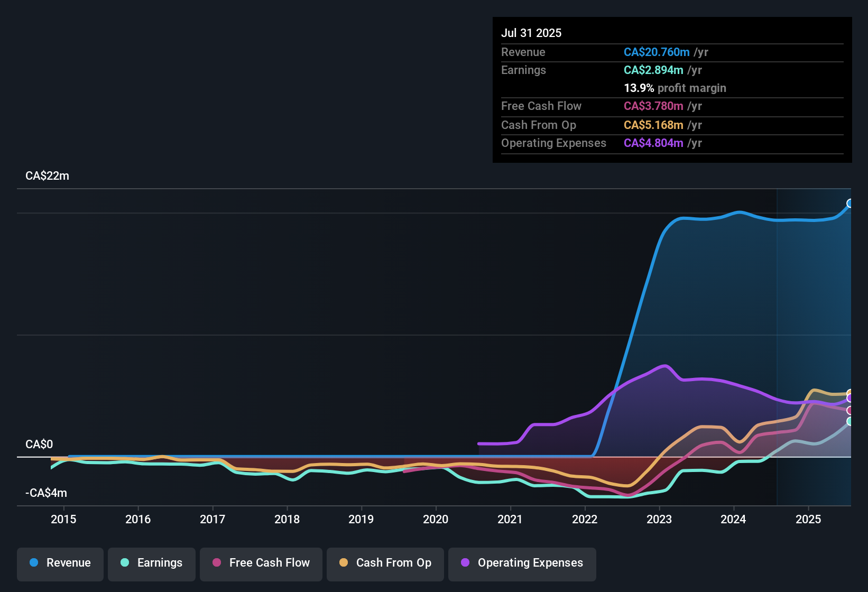Image resolution: width=868 pixels, height=592 pixels.
Task: Click the CA$20.760m revenue value
Action: [x=657, y=52]
